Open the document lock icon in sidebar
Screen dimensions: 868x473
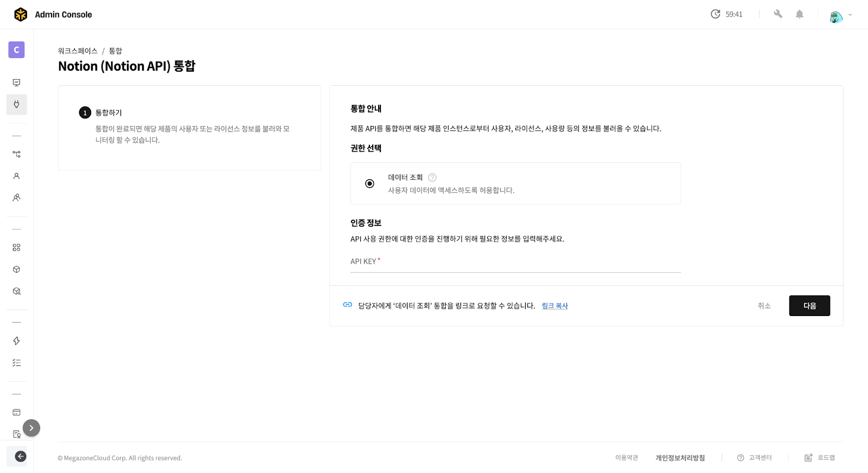click(16, 434)
